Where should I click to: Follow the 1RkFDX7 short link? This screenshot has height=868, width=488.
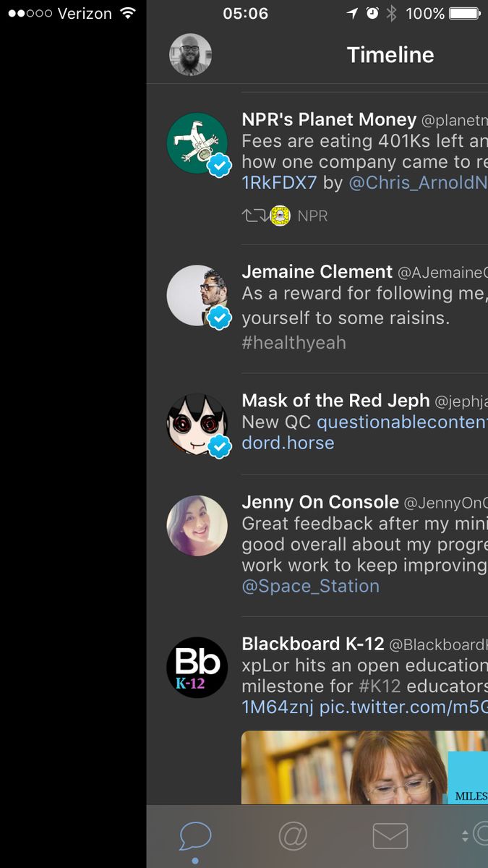(280, 183)
